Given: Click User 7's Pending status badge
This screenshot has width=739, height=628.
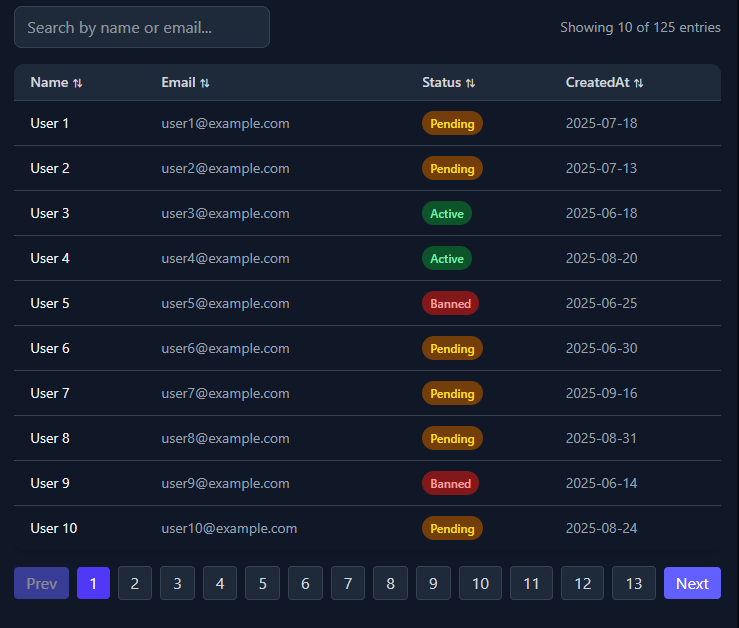Looking at the screenshot, I should pyautogui.click(x=452, y=393).
